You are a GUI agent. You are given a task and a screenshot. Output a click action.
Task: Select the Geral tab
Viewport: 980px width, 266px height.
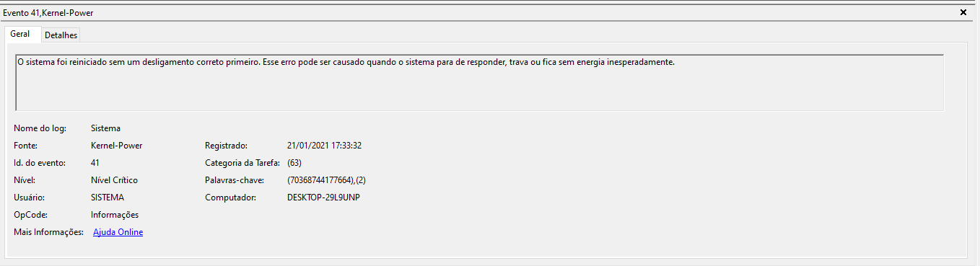tap(20, 35)
